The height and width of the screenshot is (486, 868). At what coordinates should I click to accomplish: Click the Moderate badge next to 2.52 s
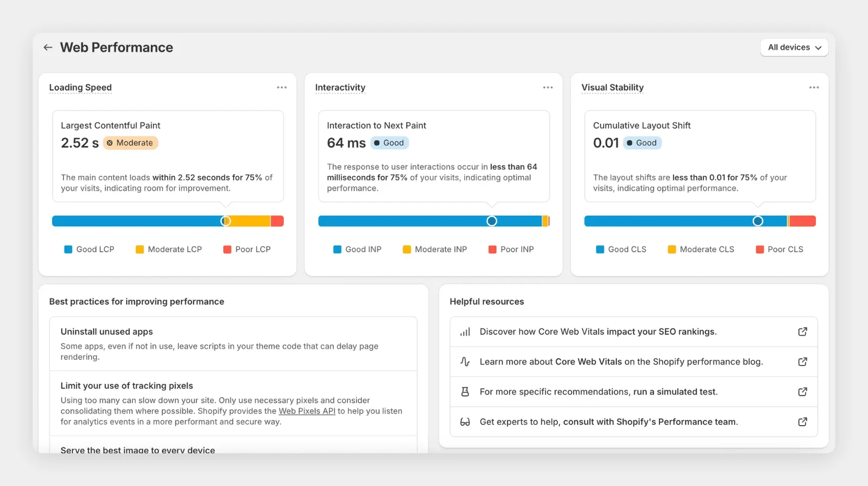point(130,143)
